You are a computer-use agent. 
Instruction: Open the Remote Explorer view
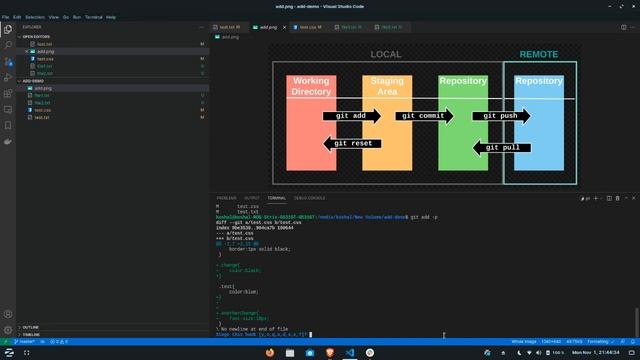(x=8, y=109)
